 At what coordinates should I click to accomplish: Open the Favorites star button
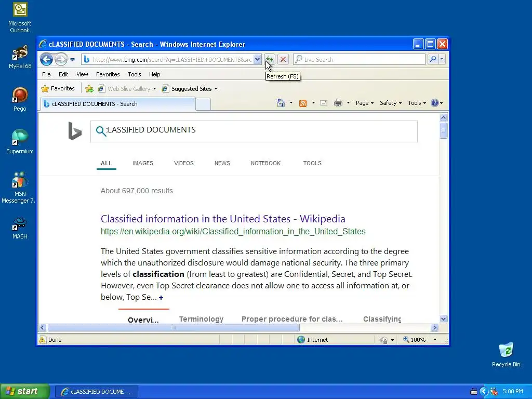click(x=58, y=88)
